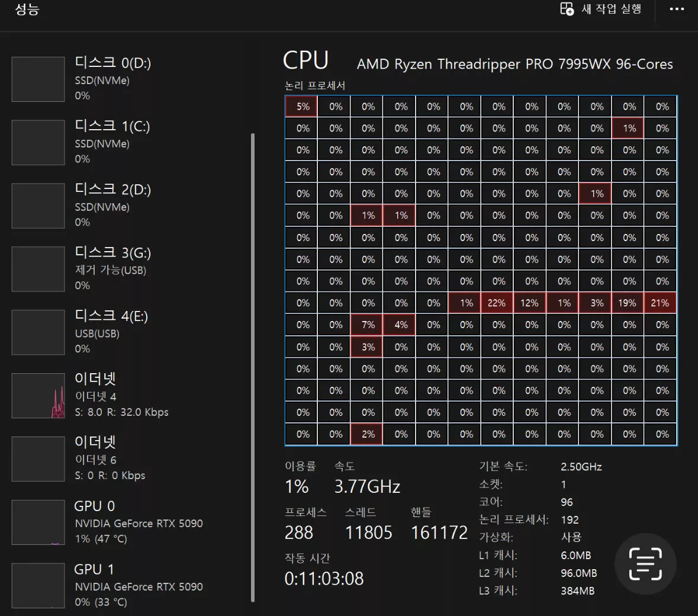Open Ethernet 4 network graph thumbnail
698x616 pixels.
click(38, 396)
